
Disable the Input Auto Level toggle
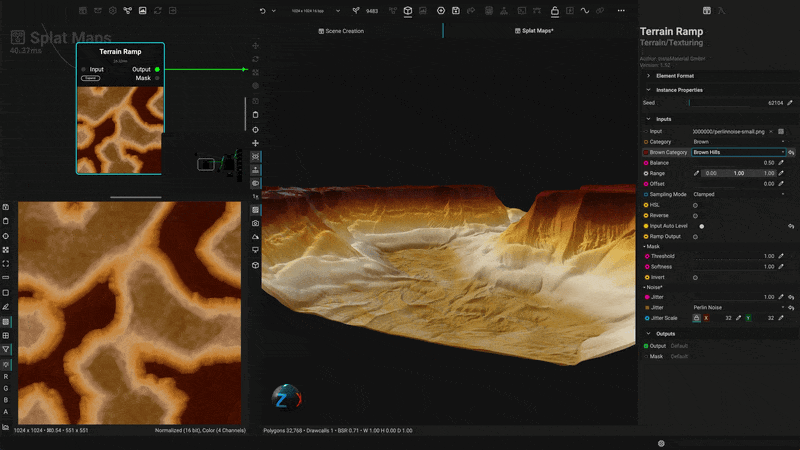(702, 226)
